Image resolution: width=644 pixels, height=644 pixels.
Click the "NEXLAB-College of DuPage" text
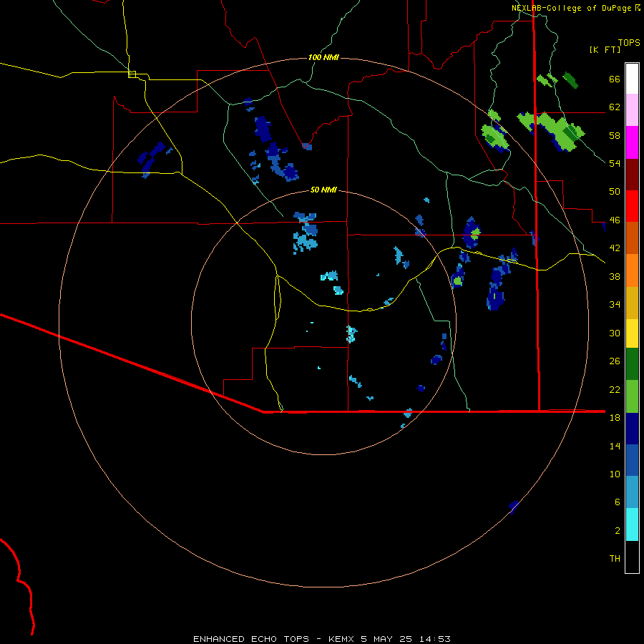point(571,8)
